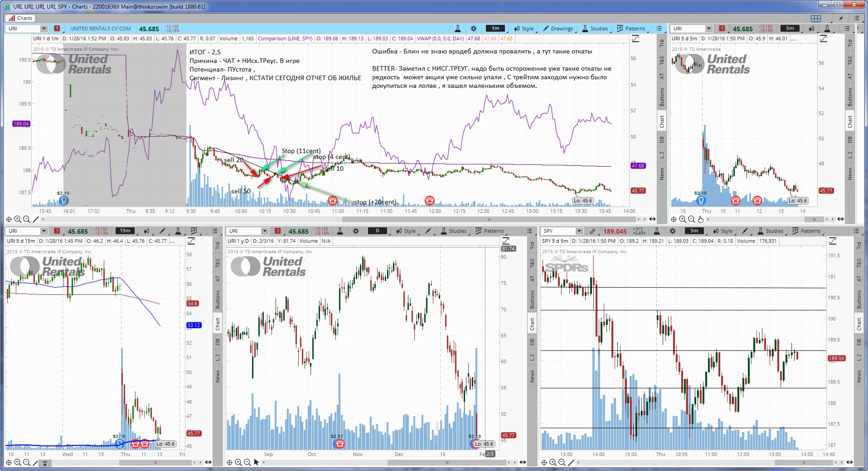Open the 15m timeframe selector in URI chart
868x471 pixels.
[126, 231]
